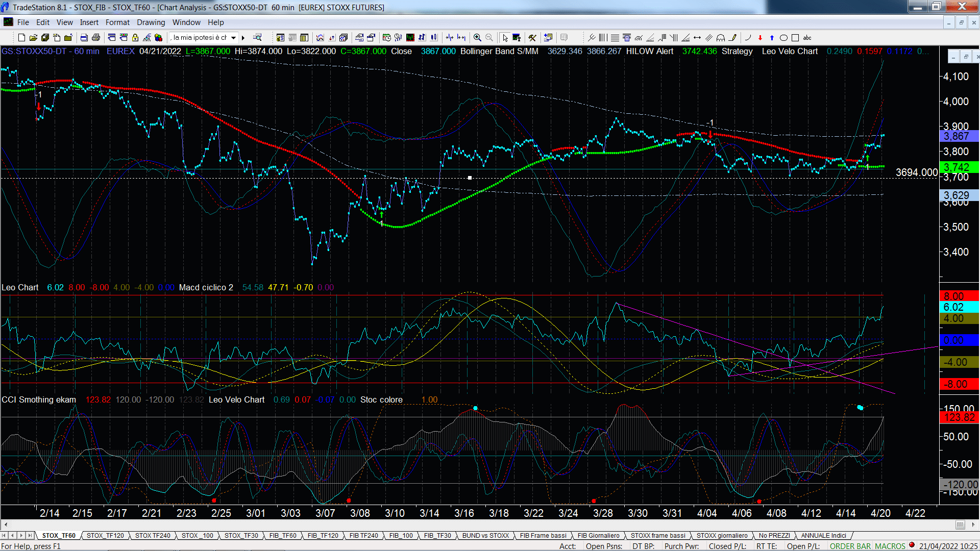
Task: Click the decrease bar spacing icon
Action: [x=450, y=38]
